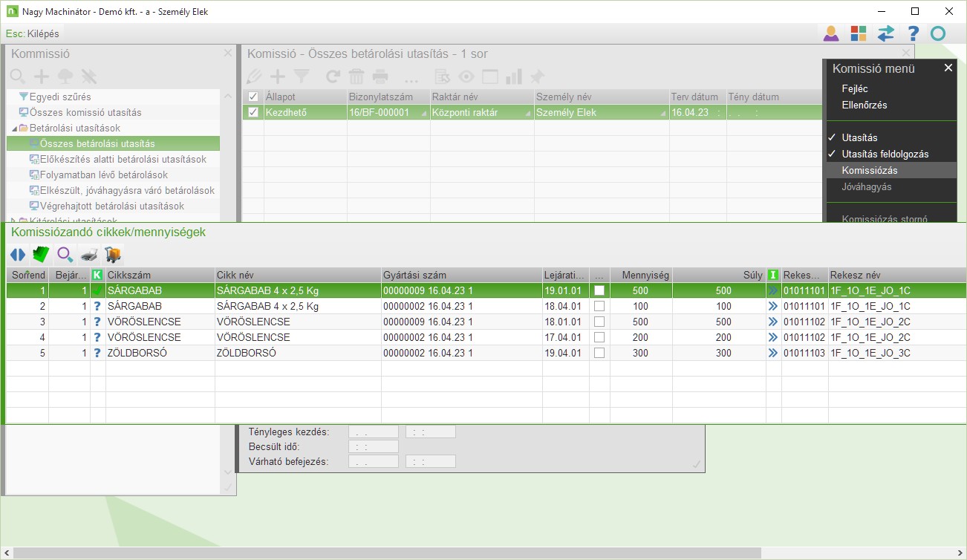967x560 pixels.
Task: Collapse the Betárolási utasítások tree node
Action: pos(13,128)
